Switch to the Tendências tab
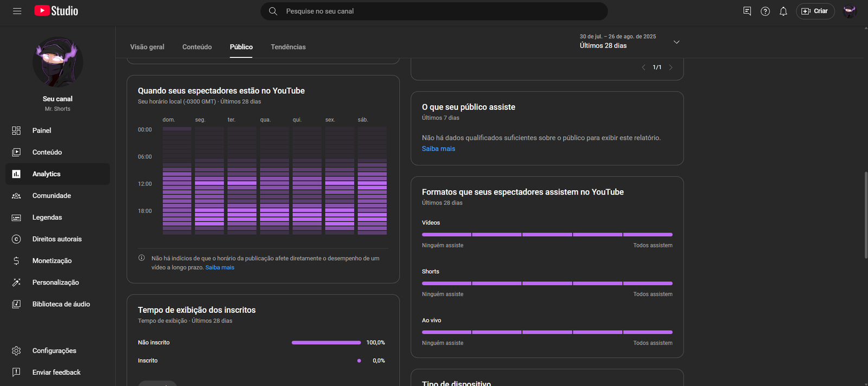868x386 pixels. pos(288,47)
